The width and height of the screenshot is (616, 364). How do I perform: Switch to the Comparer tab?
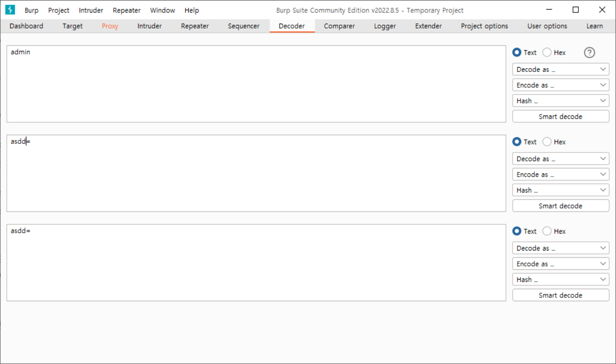339,26
